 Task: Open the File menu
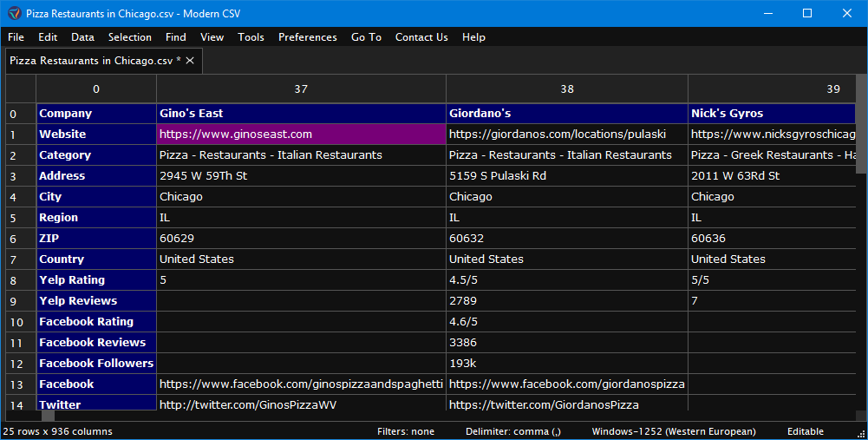click(16, 37)
